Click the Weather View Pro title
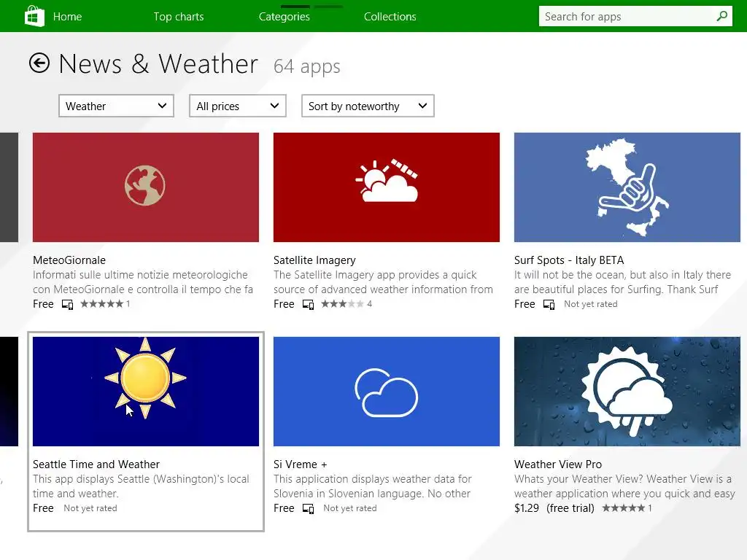The width and height of the screenshot is (747, 560). point(558,464)
